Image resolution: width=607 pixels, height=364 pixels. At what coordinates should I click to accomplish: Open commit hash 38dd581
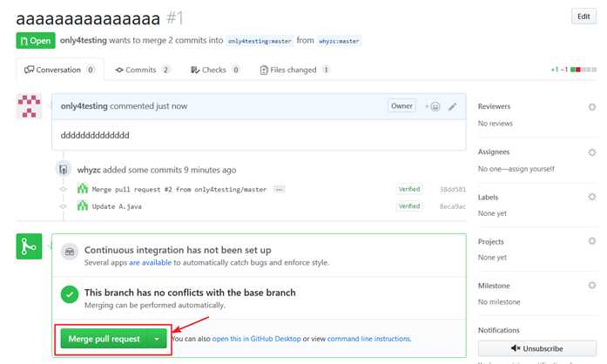pos(453,189)
